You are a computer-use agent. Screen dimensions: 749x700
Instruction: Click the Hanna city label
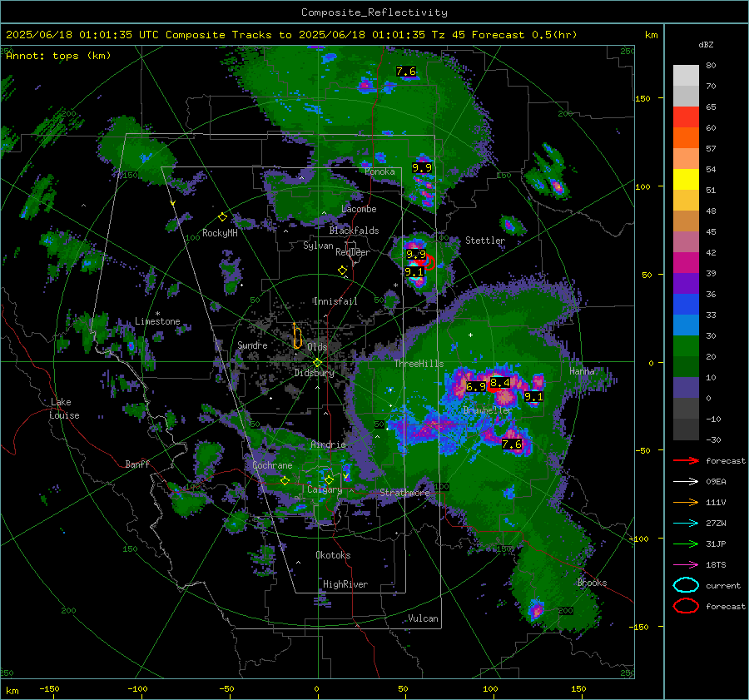(582, 371)
